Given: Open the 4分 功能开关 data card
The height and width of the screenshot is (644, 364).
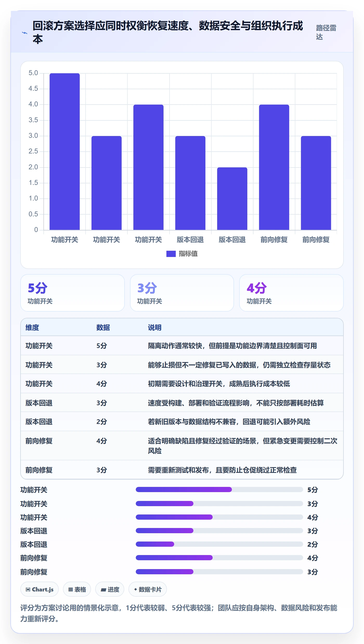Looking at the screenshot, I should pos(291,293).
